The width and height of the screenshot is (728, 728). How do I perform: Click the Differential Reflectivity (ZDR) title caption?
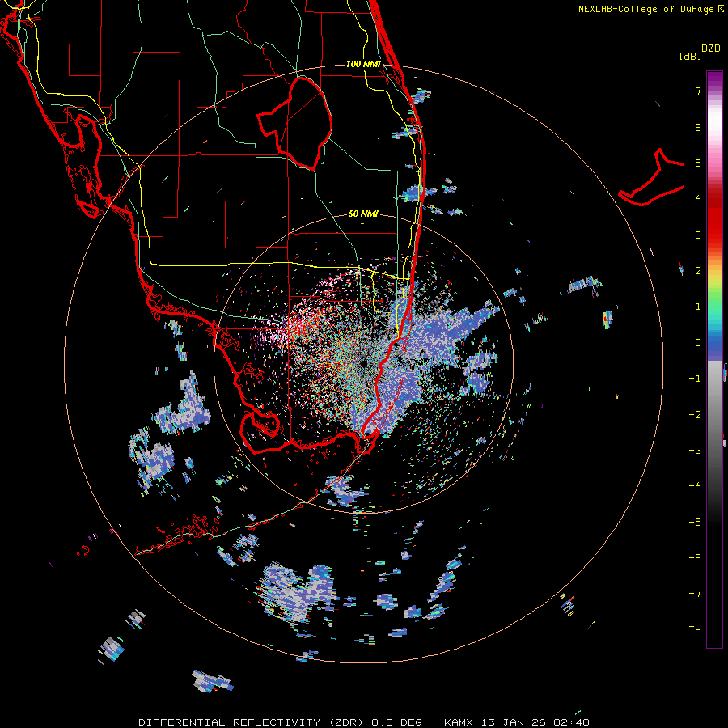tap(364, 722)
